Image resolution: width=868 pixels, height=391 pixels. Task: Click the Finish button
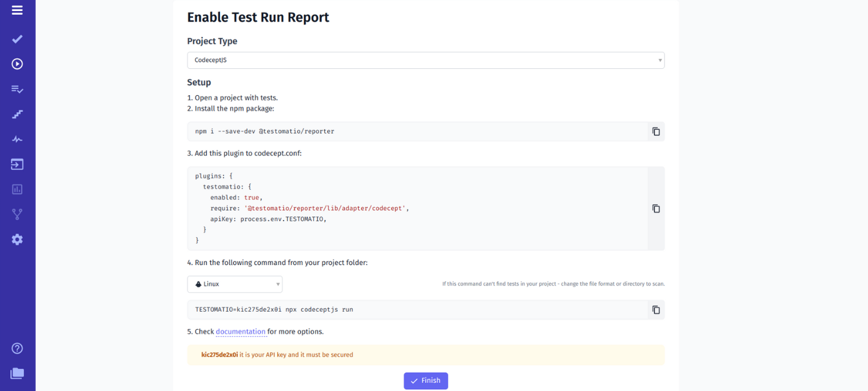[425, 380]
